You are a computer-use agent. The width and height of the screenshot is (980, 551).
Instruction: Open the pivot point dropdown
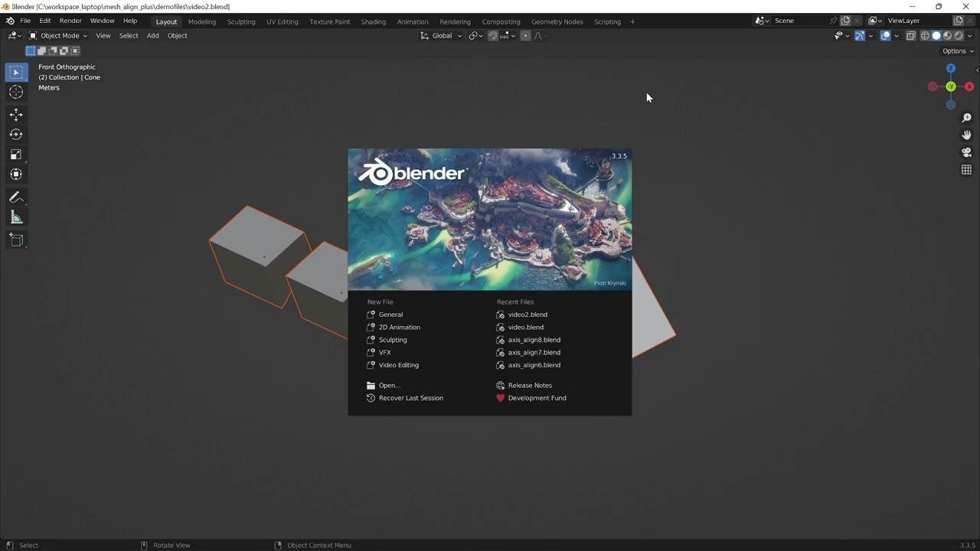tap(475, 36)
